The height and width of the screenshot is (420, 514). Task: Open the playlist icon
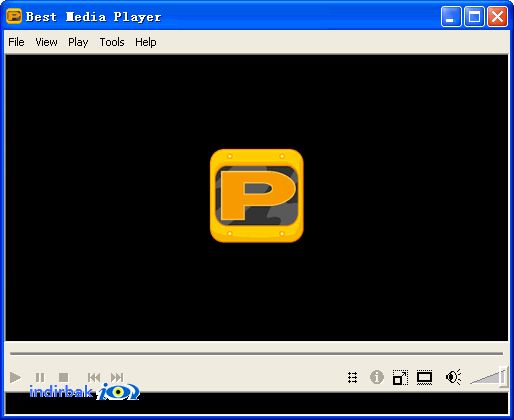[352, 377]
